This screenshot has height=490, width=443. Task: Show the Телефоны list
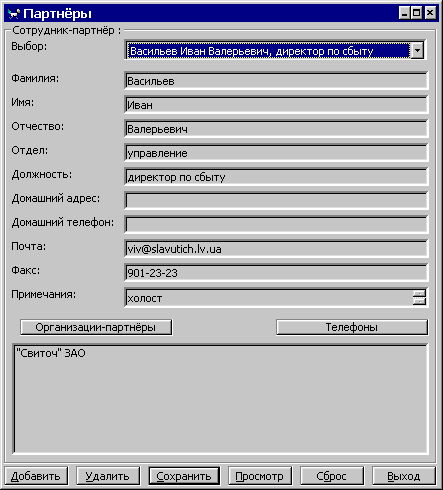pos(352,327)
